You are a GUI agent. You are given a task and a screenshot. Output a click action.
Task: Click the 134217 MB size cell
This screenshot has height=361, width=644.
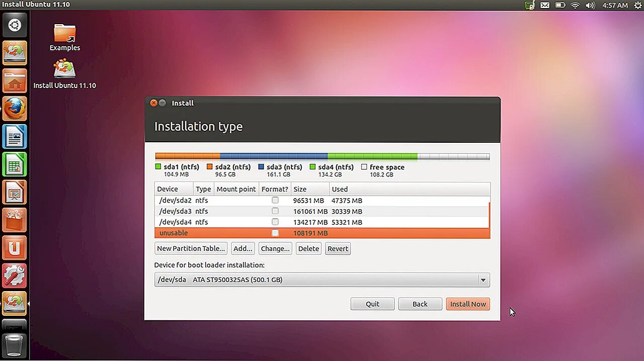coord(310,222)
